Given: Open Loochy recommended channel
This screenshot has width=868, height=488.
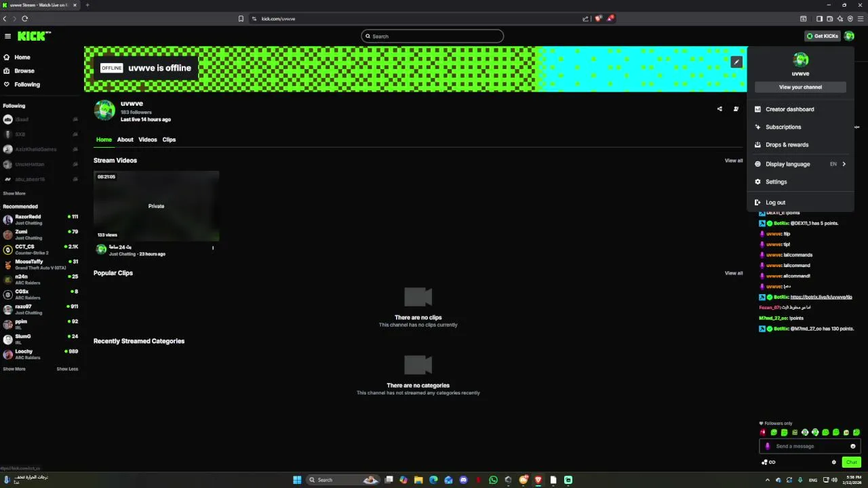Looking at the screenshot, I should [41, 354].
